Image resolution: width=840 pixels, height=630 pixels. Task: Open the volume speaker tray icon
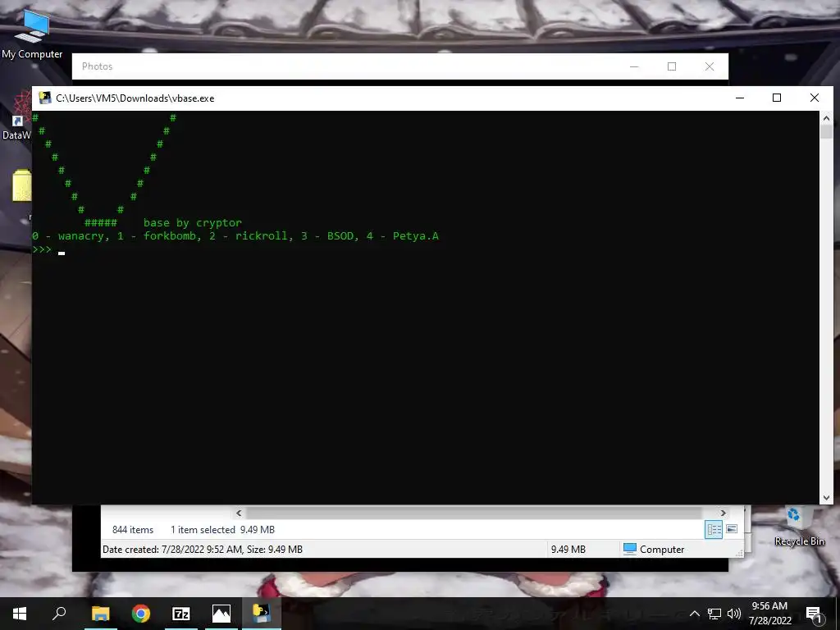click(734, 614)
